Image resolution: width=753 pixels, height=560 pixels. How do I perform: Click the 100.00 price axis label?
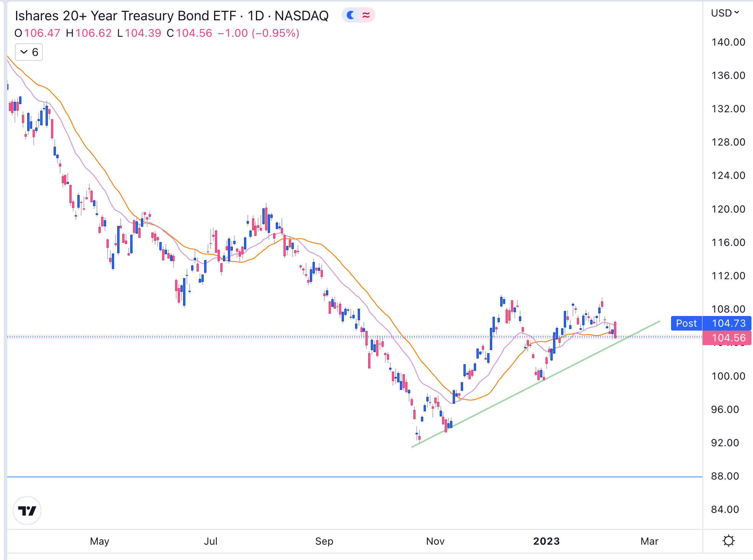pyautogui.click(x=728, y=376)
